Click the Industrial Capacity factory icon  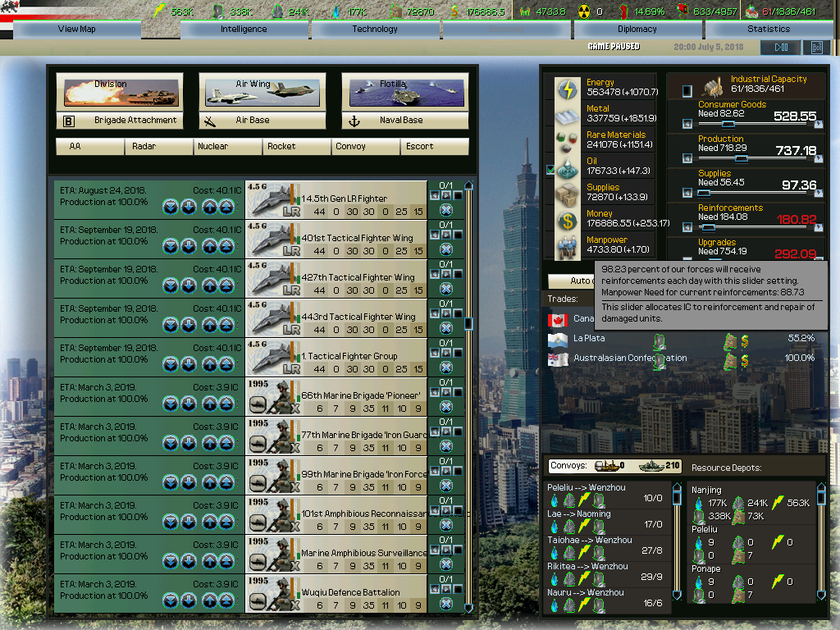710,87
